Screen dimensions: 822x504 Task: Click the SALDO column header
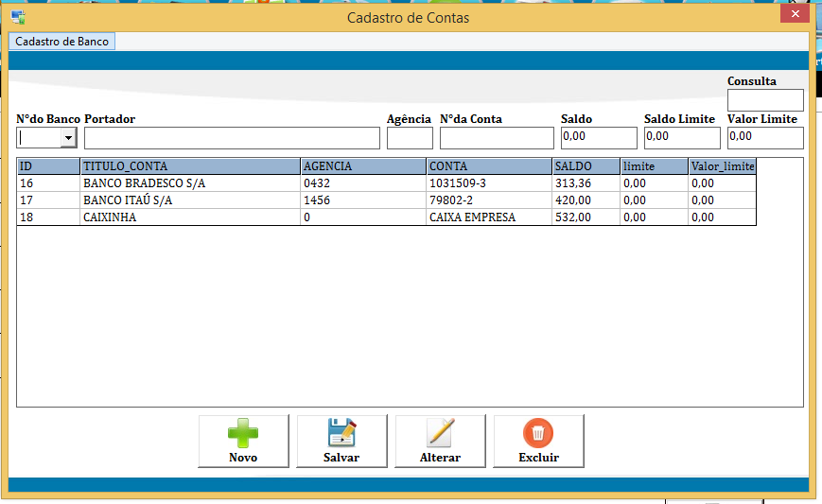(585, 166)
